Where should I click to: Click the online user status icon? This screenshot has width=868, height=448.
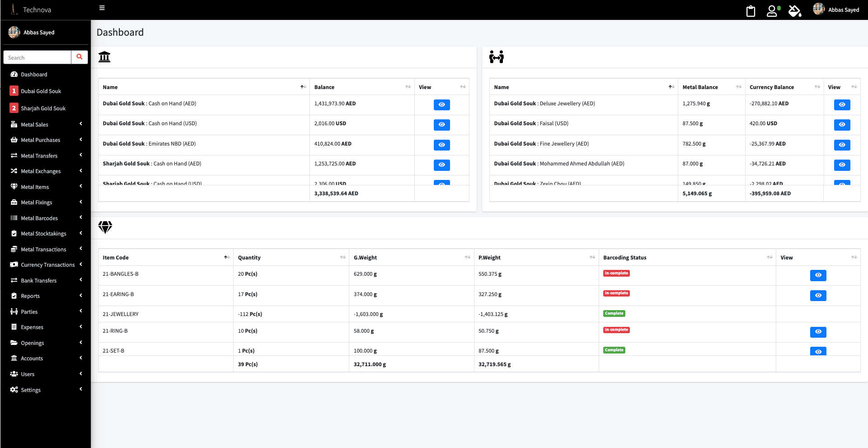773,11
